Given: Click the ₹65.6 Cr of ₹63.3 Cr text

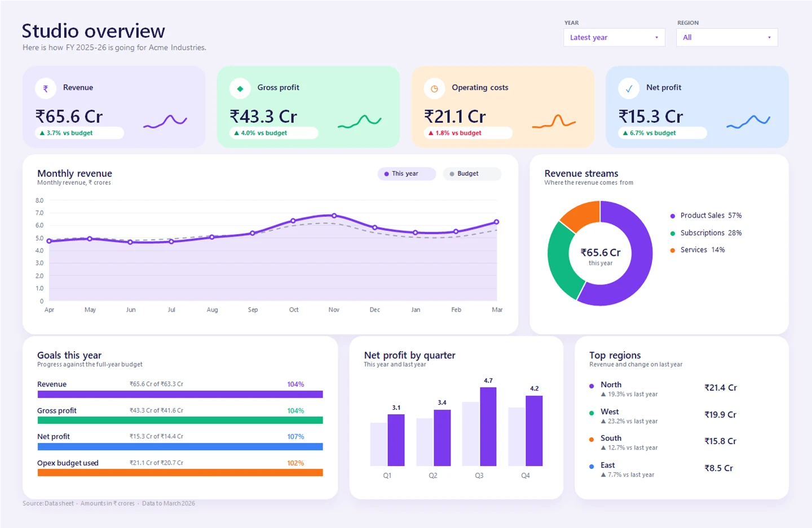Looking at the screenshot, I should tap(156, 384).
